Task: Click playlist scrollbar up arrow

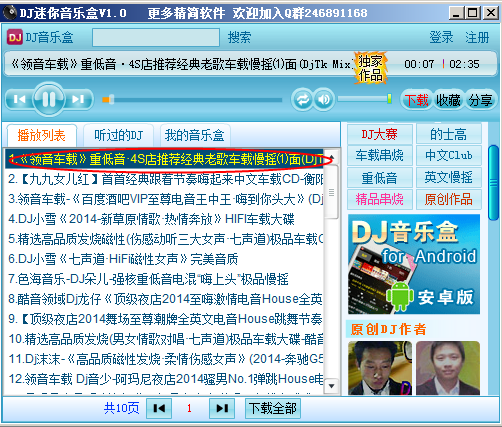Action: pyautogui.click(x=332, y=157)
